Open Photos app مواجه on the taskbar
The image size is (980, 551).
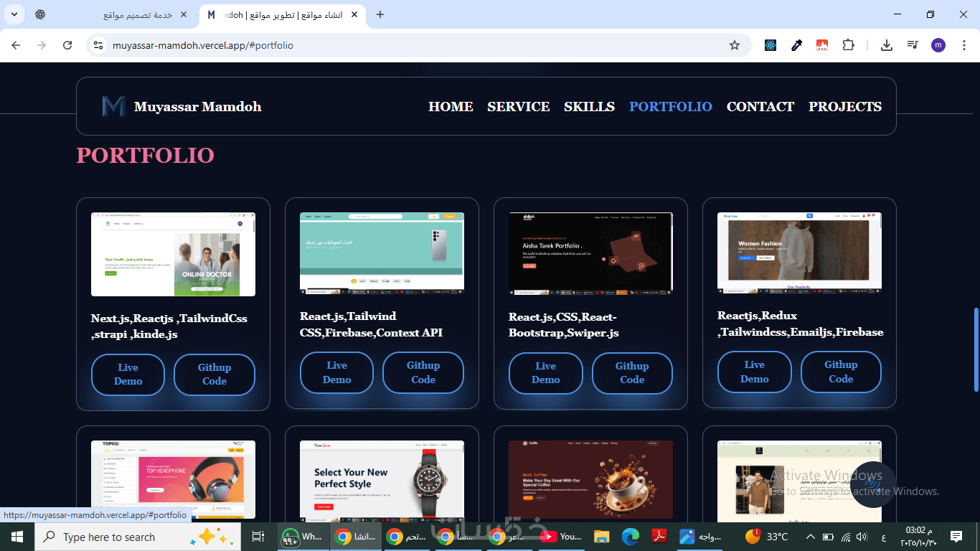701,537
